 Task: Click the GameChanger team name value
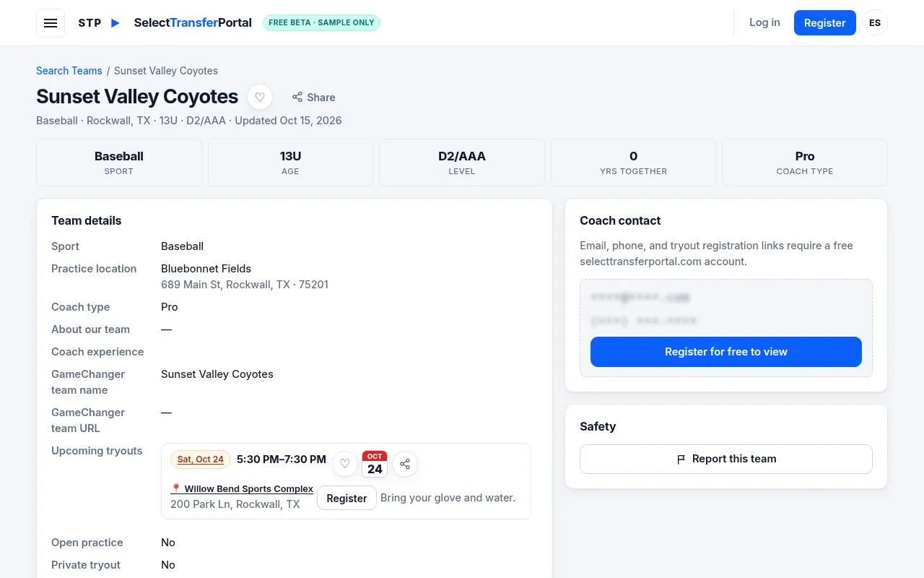217,374
